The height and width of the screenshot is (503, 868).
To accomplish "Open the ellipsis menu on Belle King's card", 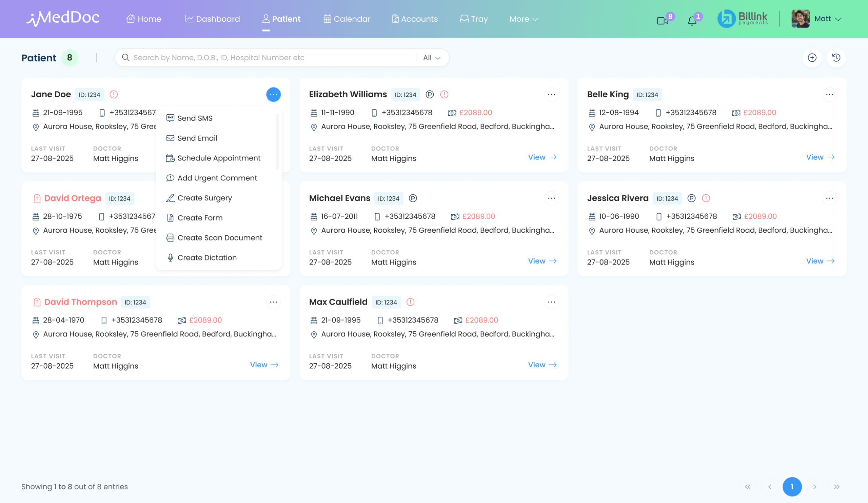I will [829, 94].
